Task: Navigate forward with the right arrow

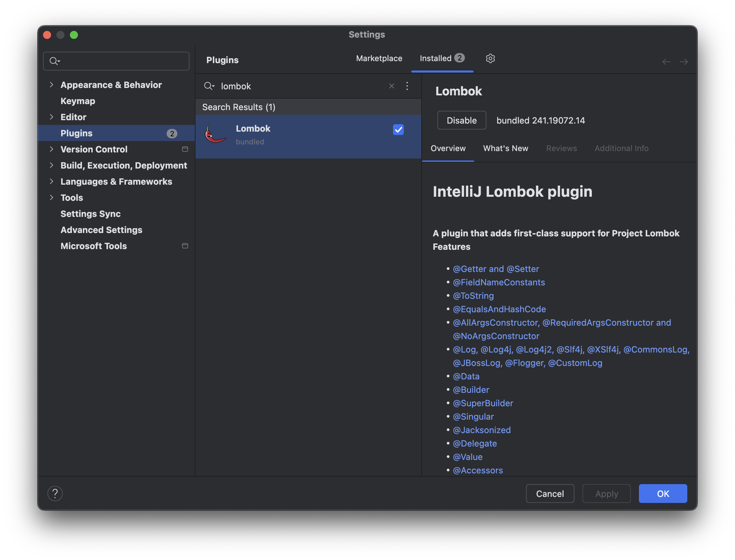Action: (684, 62)
